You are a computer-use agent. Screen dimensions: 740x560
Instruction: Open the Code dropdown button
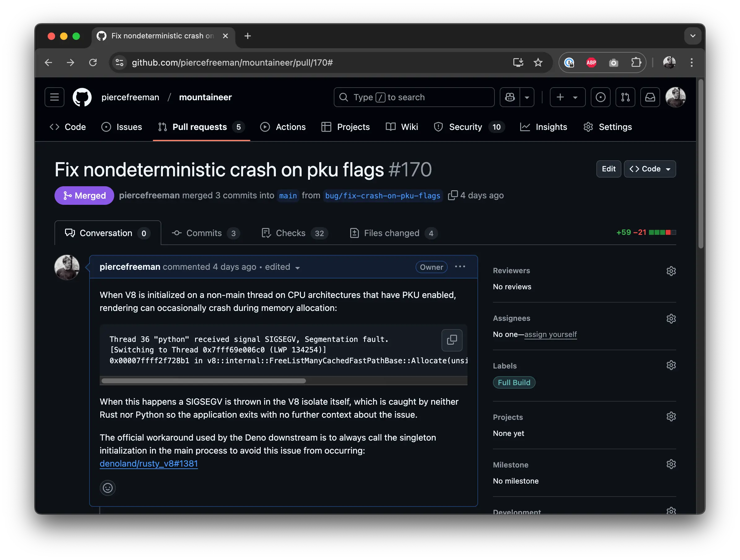[649, 169]
